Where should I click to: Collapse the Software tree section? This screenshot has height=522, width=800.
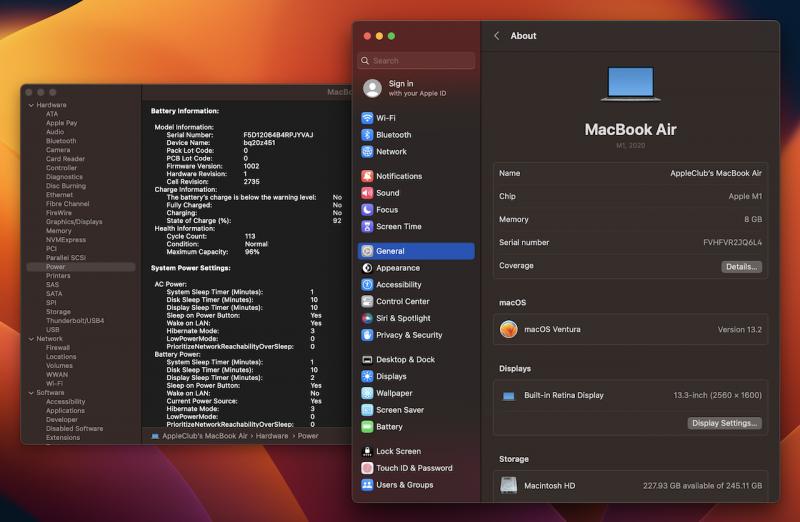31,393
